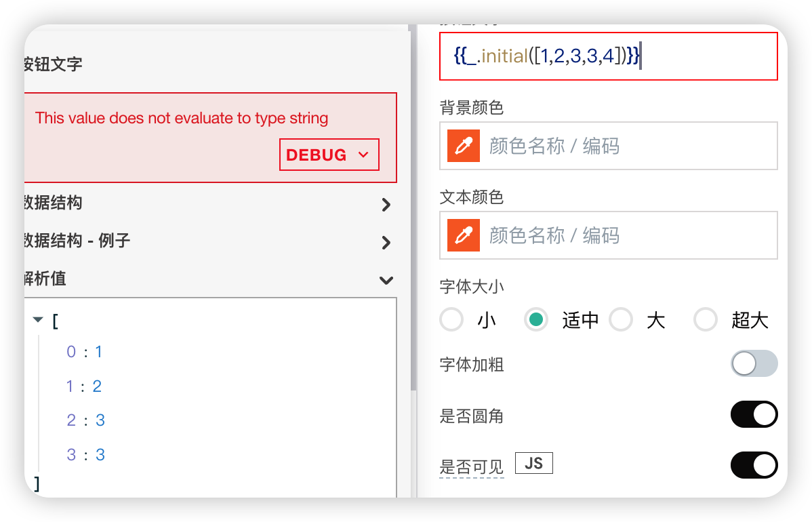The height and width of the screenshot is (522, 812).
Task: Select the 小 font size option
Action: click(x=452, y=319)
